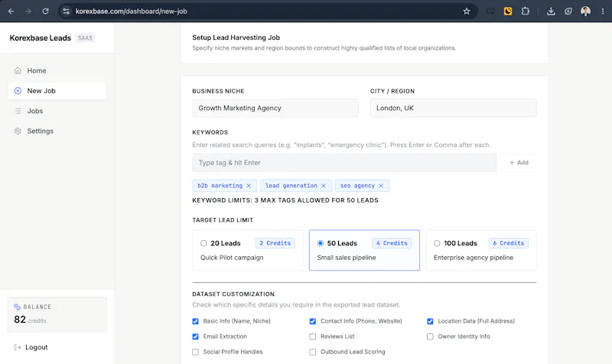Click the browser forward arrow
612x364 pixels.
pyautogui.click(x=28, y=11)
